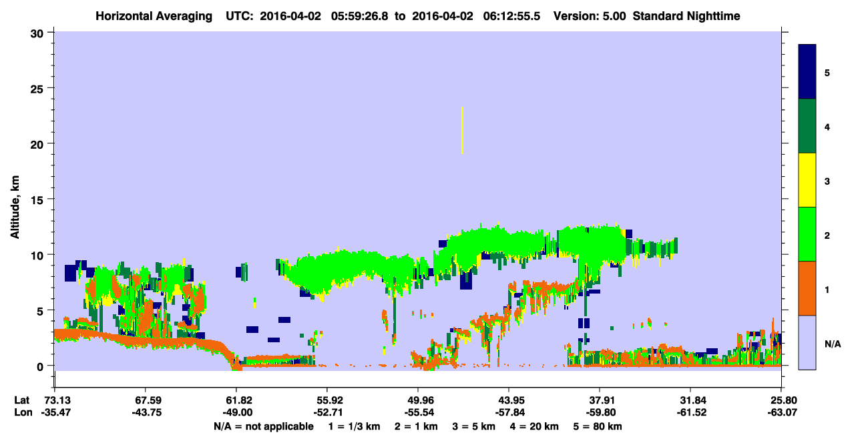Click the dark green level 4 color segment
This screenshot has width=868, height=445.
coord(807,126)
